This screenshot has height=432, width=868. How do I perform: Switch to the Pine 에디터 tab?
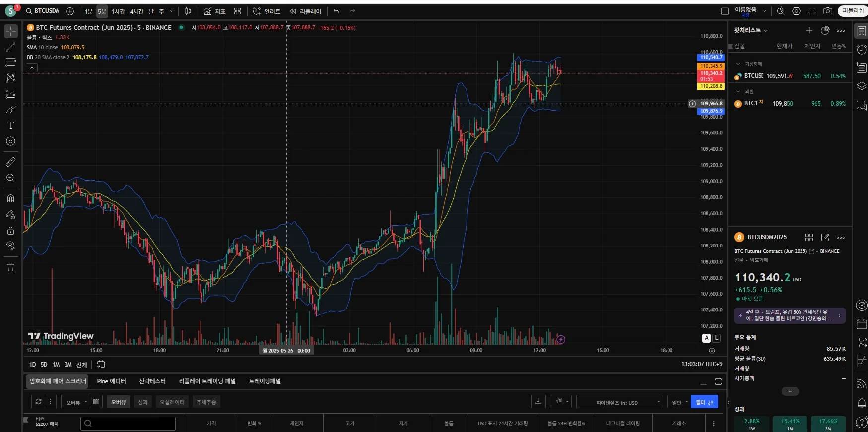coord(111,381)
